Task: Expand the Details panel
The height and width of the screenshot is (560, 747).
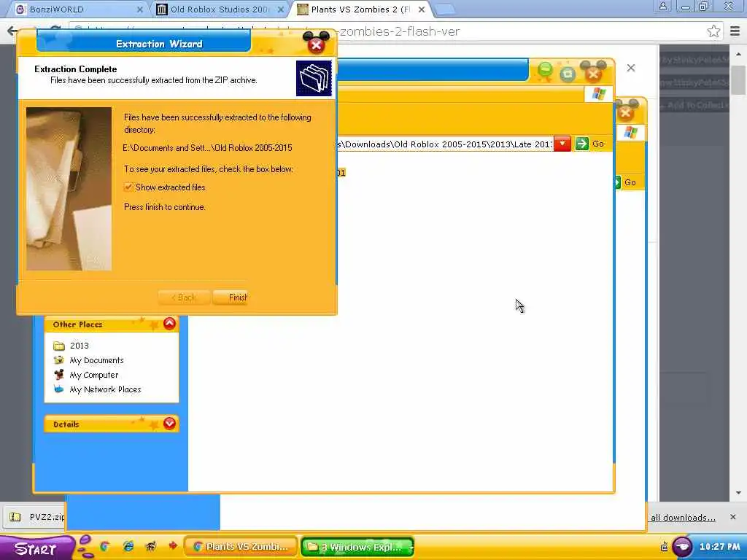Action: (169, 424)
